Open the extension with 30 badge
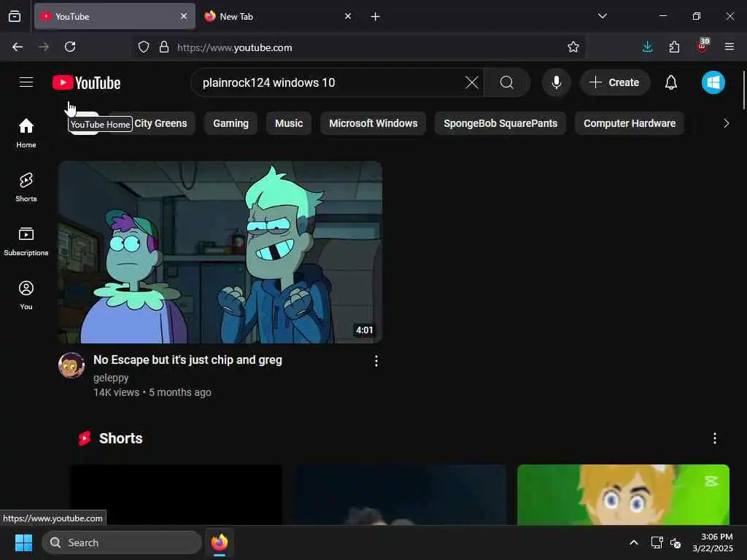747x560 pixels. click(x=703, y=46)
